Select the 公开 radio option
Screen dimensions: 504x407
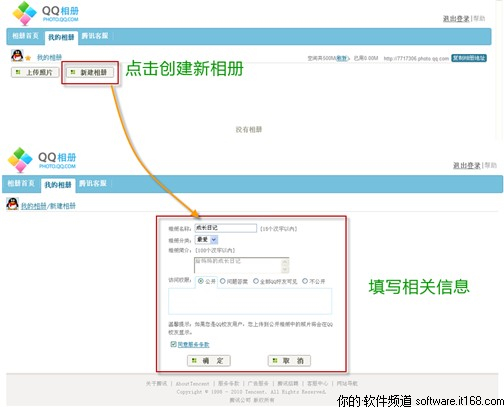[201, 281]
